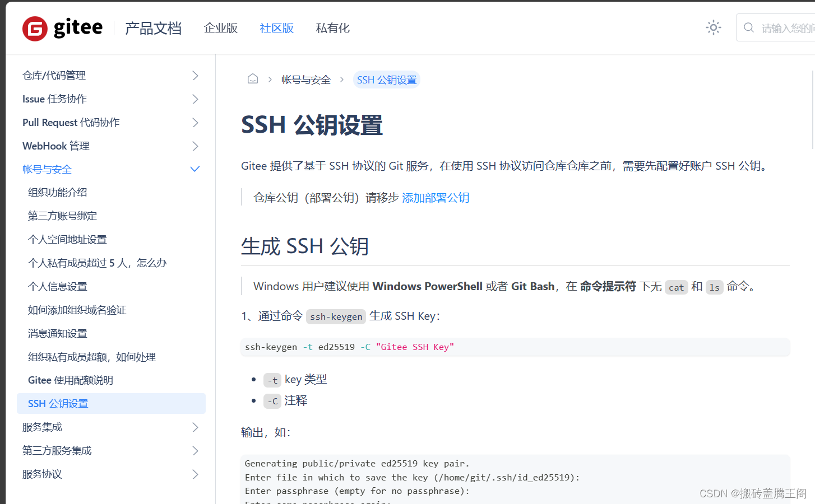
Task: Open 个人信息设置 page
Action: [58, 286]
